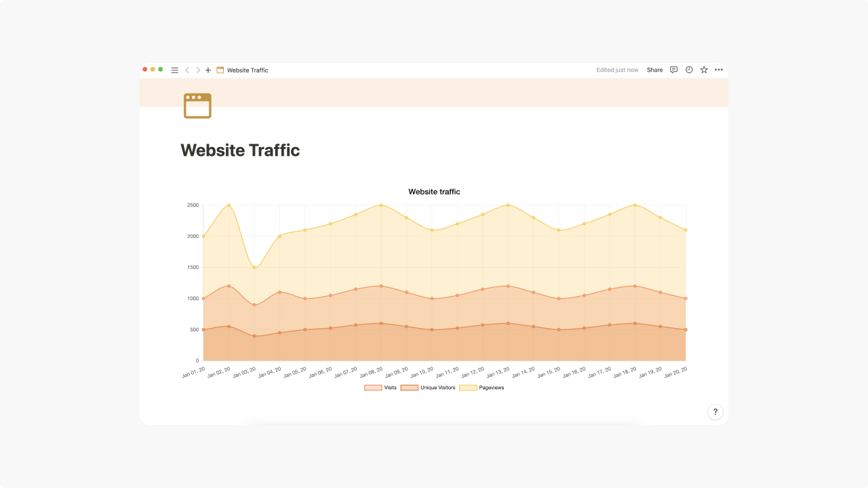The height and width of the screenshot is (488, 868).
Task: Navigate back using the left chevron icon
Action: click(x=187, y=70)
